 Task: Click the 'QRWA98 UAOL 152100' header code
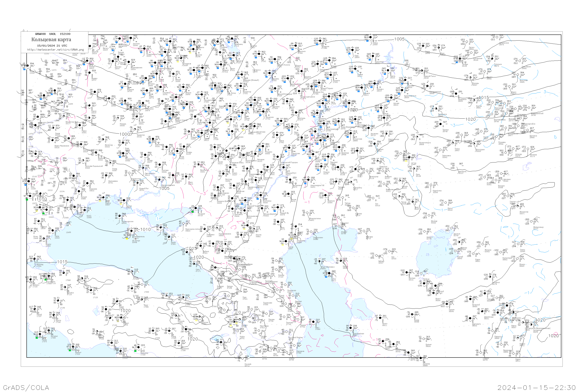click(53, 34)
